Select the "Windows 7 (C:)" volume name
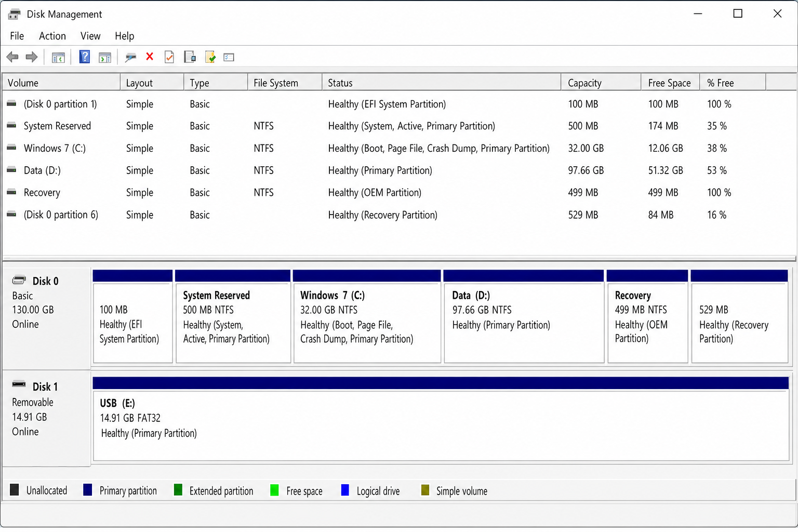This screenshot has width=798, height=532. 55,148
